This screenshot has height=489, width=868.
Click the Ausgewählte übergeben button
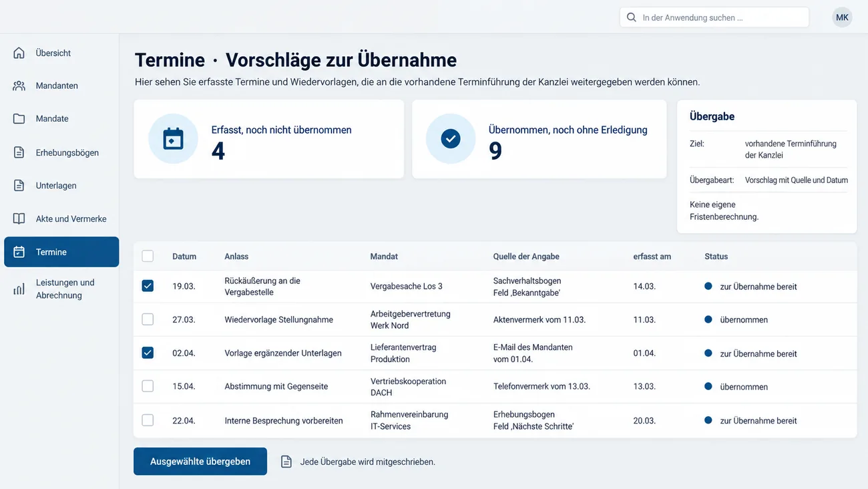point(200,462)
